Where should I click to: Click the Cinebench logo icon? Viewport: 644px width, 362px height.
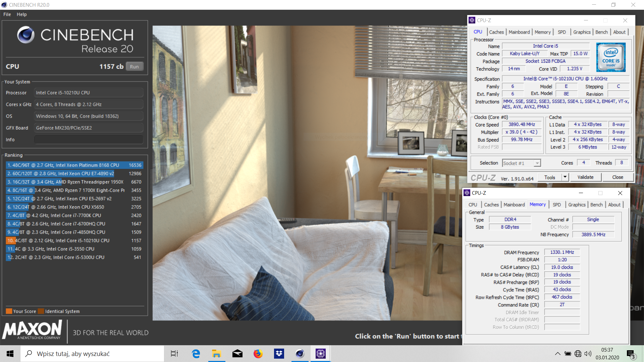tap(26, 35)
